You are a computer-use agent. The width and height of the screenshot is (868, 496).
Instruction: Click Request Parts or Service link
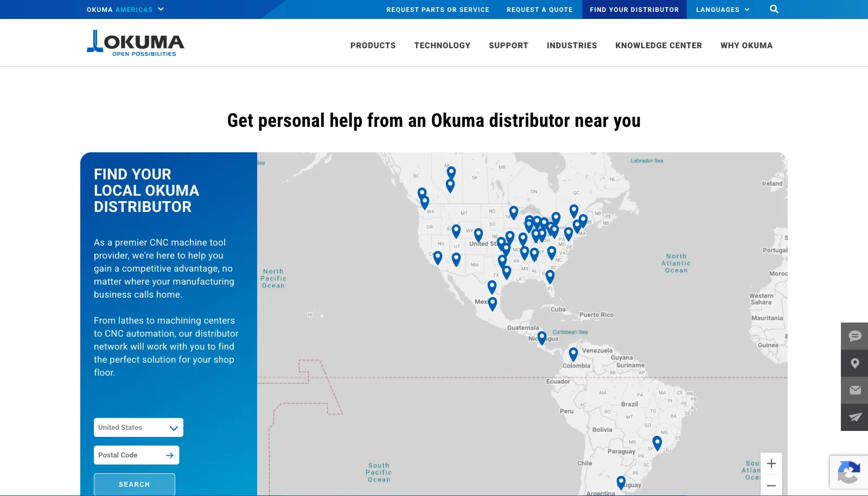click(x=438, y=9)
